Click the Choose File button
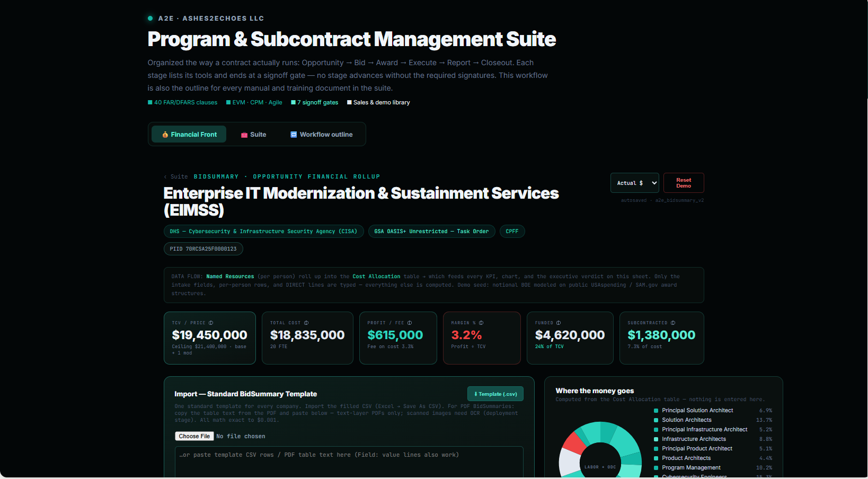The image size is (868, 479). (x=194, y=436)
